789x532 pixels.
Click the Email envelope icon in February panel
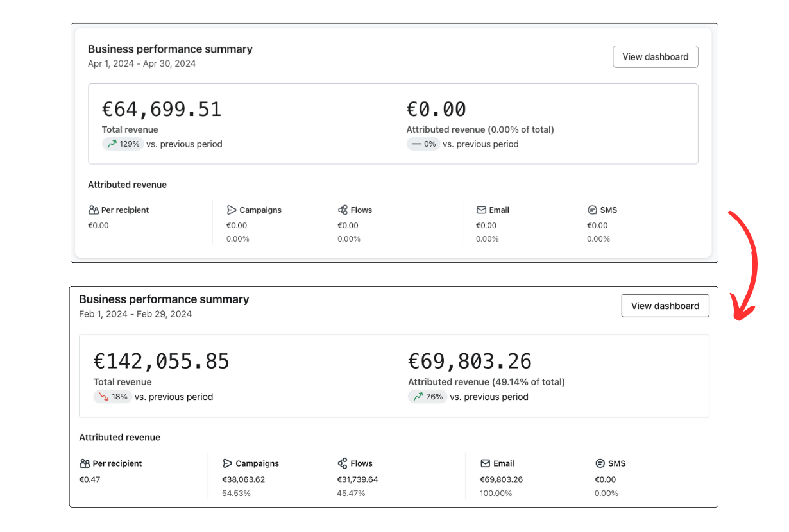click(485, 463)
